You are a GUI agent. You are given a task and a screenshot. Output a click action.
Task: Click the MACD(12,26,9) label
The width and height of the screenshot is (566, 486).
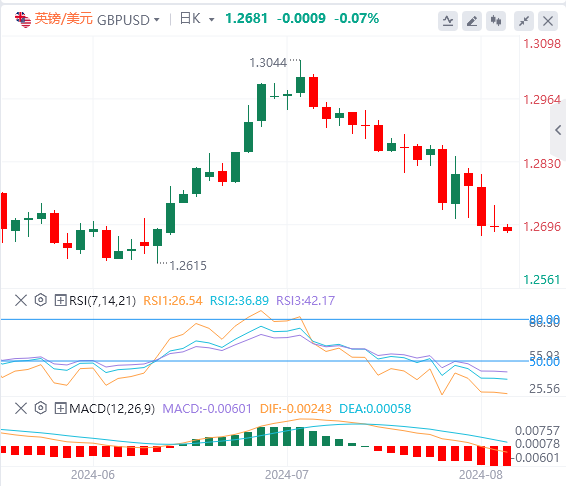coord(112,409)
